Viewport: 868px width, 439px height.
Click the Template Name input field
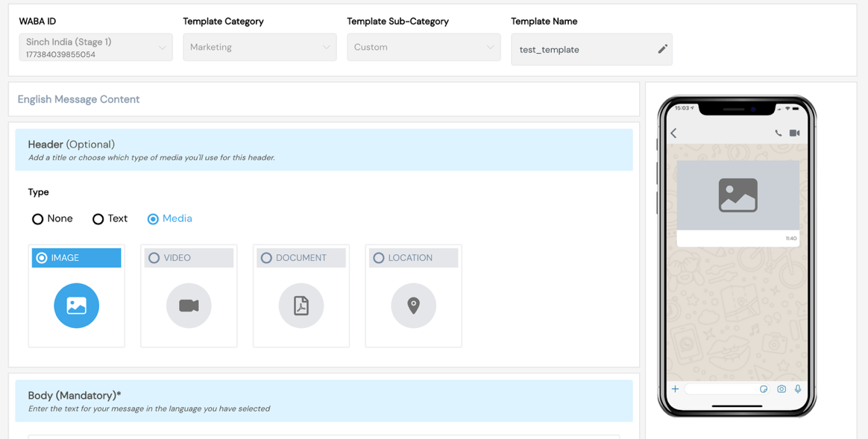591,49
